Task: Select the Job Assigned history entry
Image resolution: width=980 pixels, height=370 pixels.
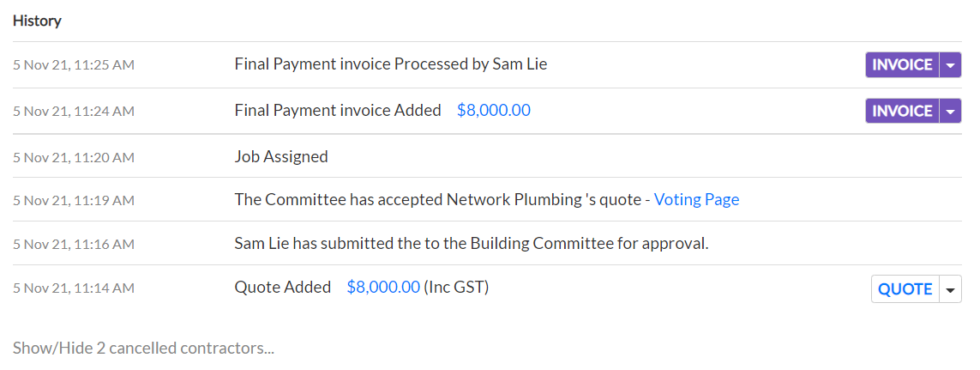Action: [x=281, y=157]
